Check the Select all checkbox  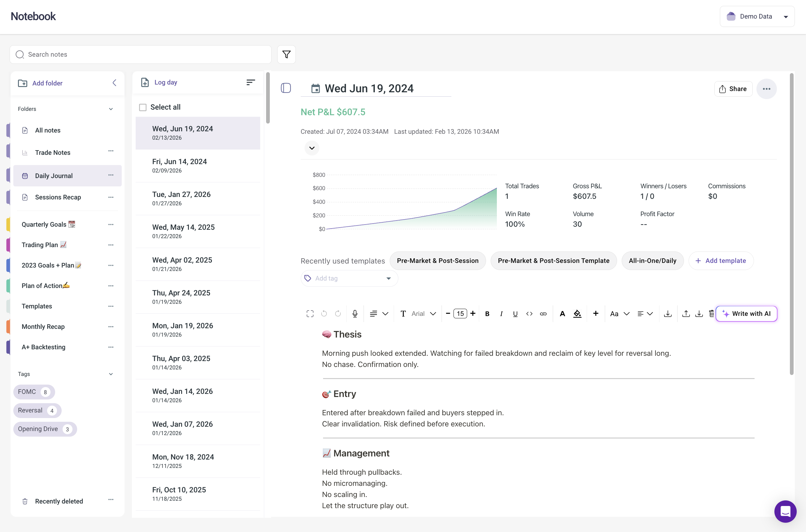point(143,107)
